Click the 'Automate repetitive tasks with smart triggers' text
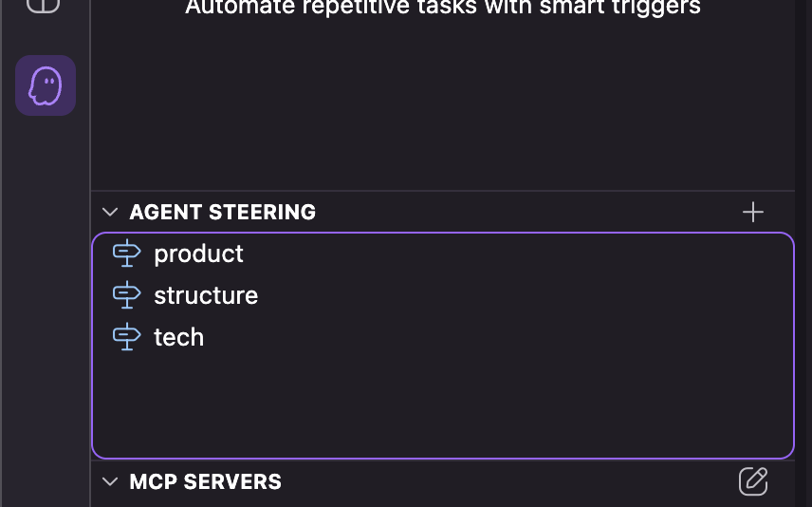Viewport: 812px width, 507px height. [443, 9]
